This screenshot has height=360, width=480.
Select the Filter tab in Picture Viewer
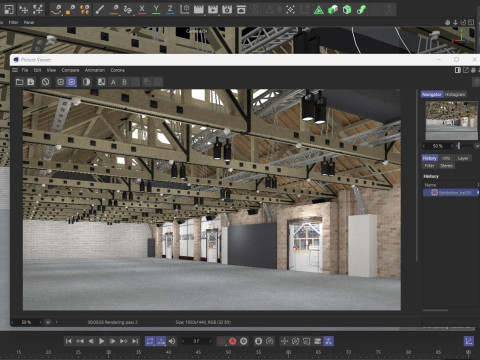(x=429, y=166)
